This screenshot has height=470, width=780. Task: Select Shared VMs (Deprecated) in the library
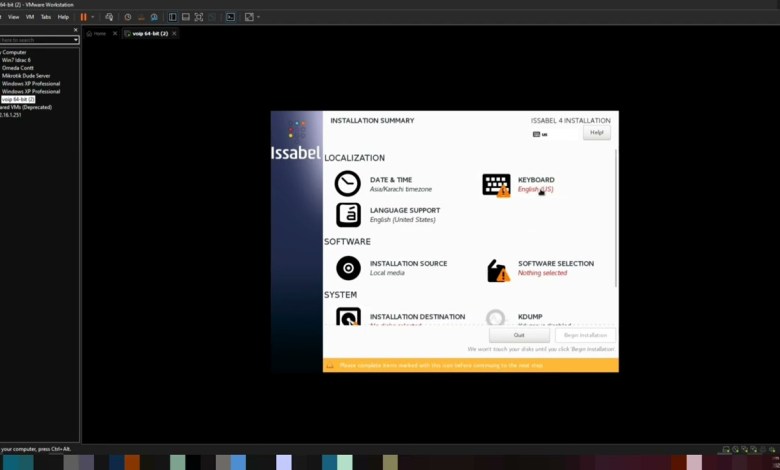tap(26, 107)
